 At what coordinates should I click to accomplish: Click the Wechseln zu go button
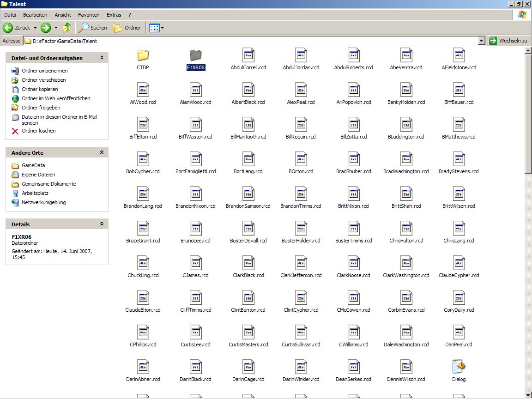click(508, 41)
